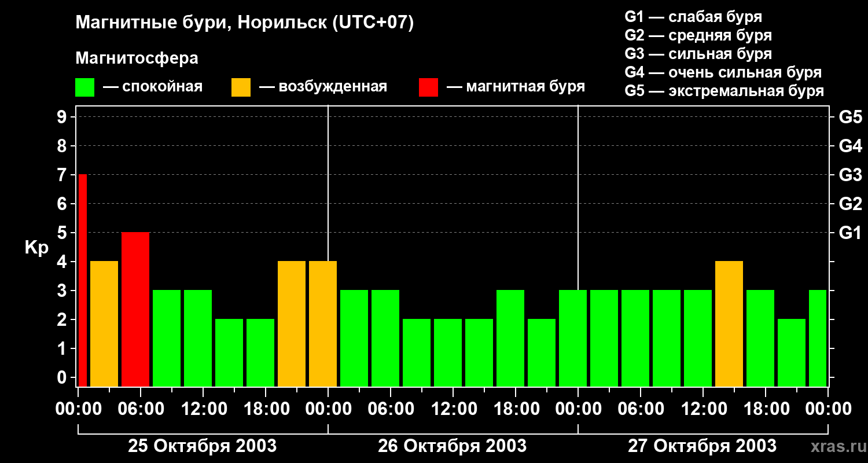Select the title "Магнитные бури, Норильск (UTC+07)"
Viewport: 868px width, 463px height.
tap(245, 23)
